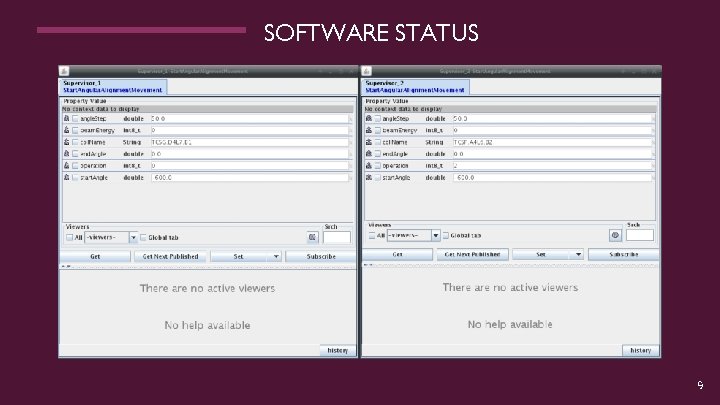Click the Set button in Supervisor_1 window
The height and width of the screenshot is (405, 720).
click(x=238, y=256)
